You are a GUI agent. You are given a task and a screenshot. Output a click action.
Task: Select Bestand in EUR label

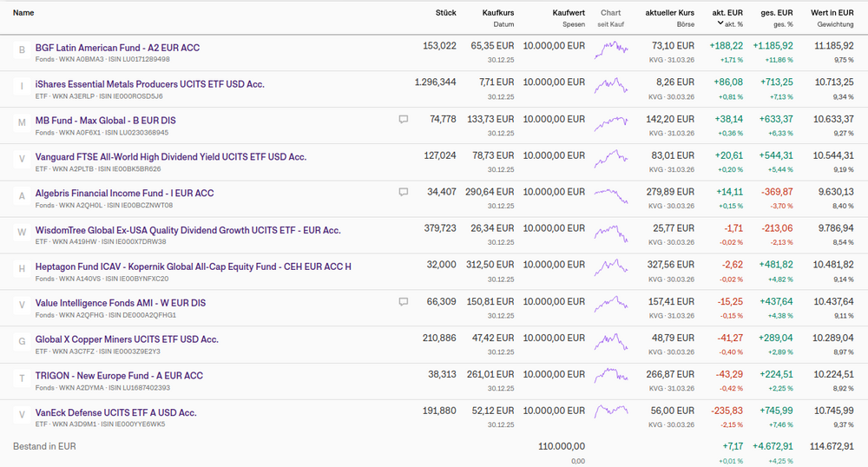(x=44, y=446)
